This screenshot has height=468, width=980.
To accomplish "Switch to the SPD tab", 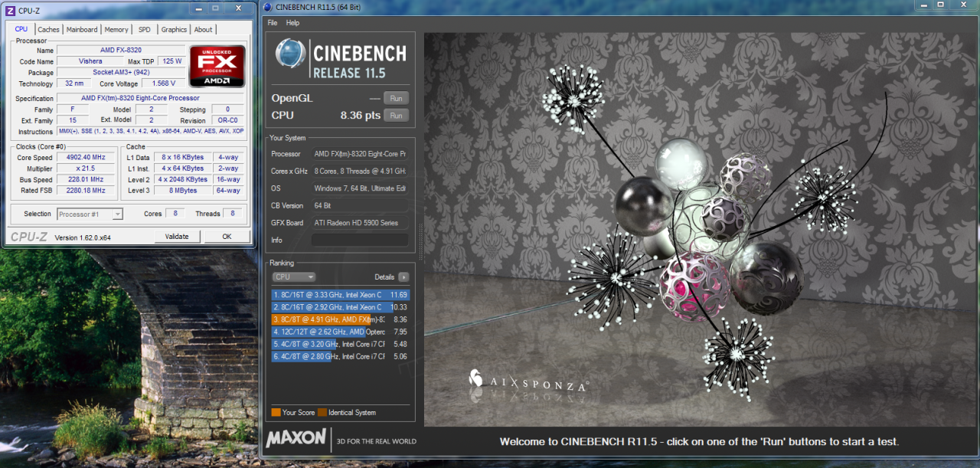I will click(x=144, y=30).
